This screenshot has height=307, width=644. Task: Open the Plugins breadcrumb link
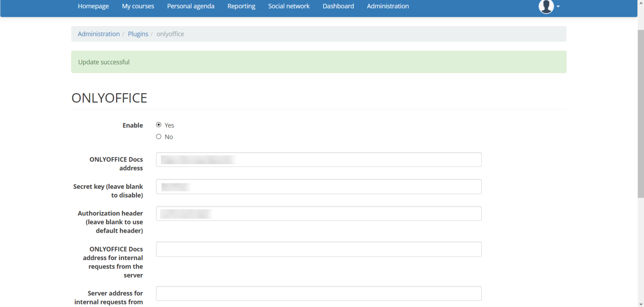[x=138, y=34]
